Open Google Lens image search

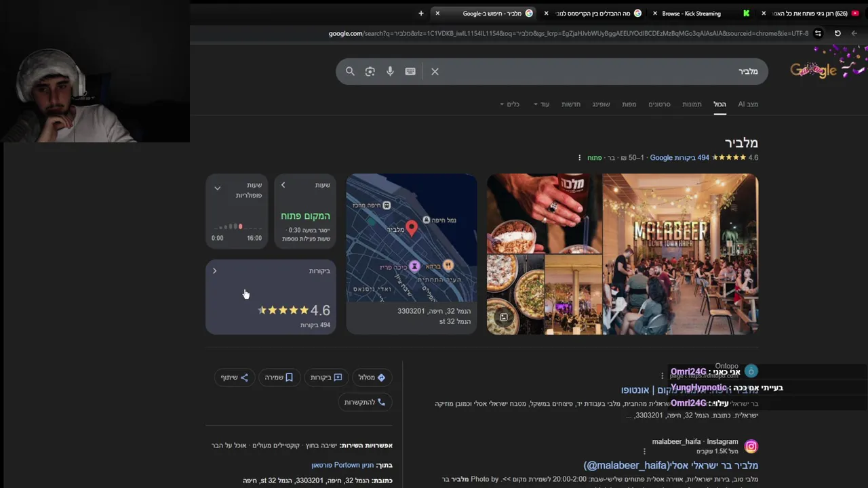pos(370,71)
